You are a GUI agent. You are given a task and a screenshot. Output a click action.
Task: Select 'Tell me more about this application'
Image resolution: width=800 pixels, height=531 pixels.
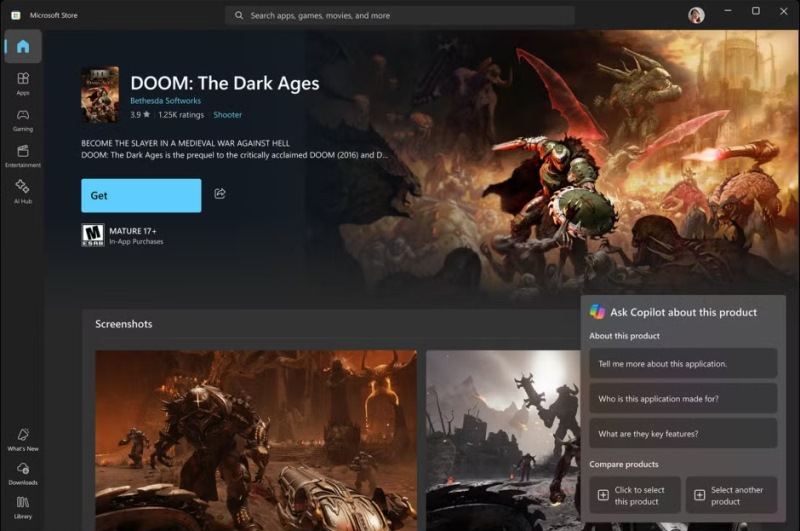(683, 363)
